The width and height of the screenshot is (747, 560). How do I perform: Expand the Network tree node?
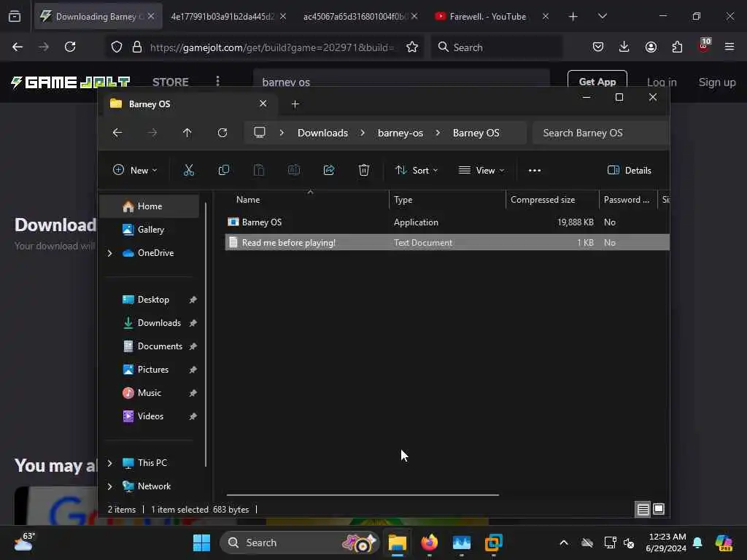pyautogui.click(x=110, y=486)
